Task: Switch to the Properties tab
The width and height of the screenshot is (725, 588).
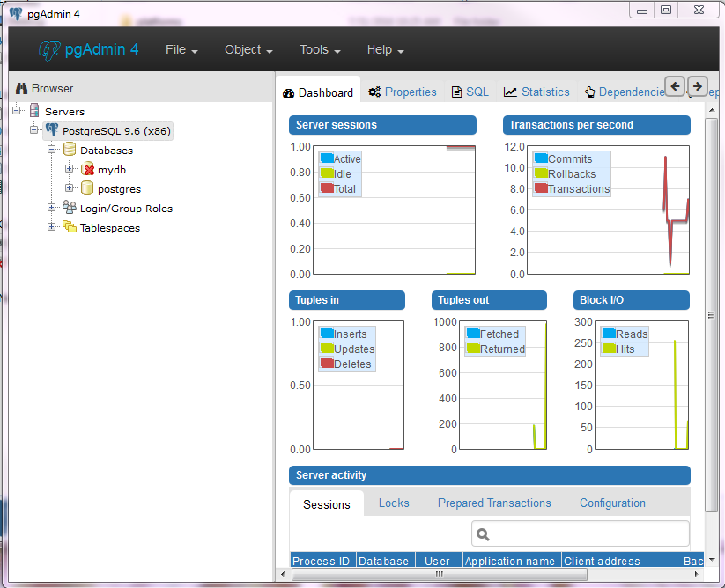Action: point(403,92)
